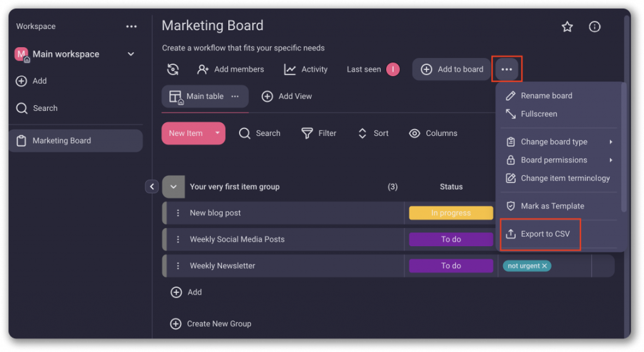Remove the not urgent tag
The height and width of the screenshot is (352, 644).
pyautogui.click(x=545, y=266)
